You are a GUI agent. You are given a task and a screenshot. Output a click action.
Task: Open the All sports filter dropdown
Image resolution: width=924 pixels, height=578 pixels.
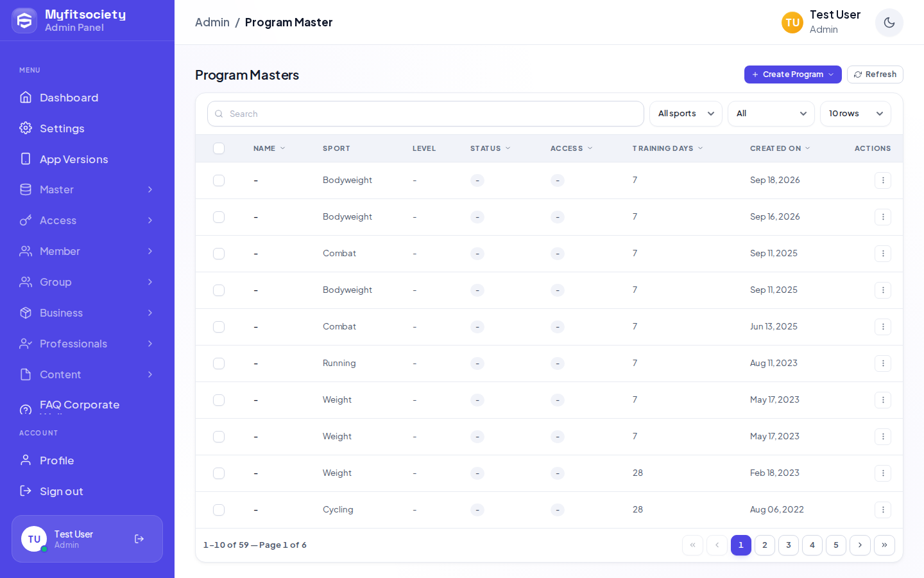coord(686,114)
